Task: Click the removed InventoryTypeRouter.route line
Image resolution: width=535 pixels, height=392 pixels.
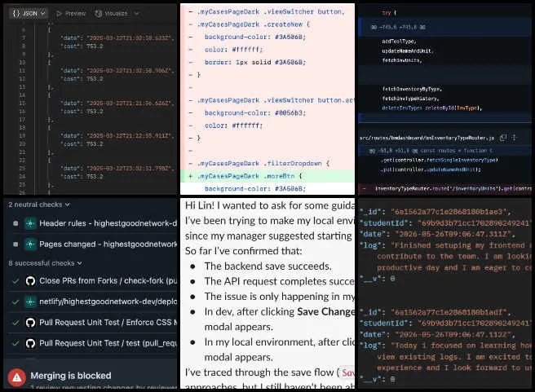Action: tap(445, 188)
